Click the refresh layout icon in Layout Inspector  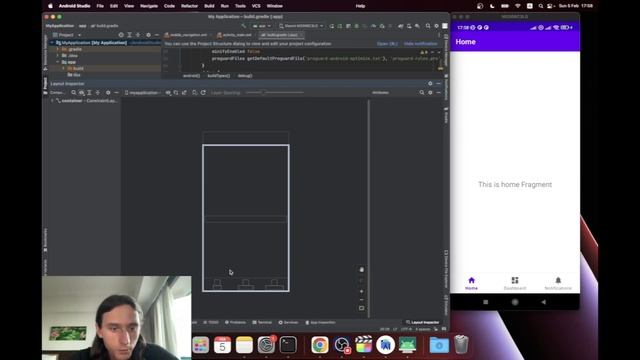coord(203,93)
